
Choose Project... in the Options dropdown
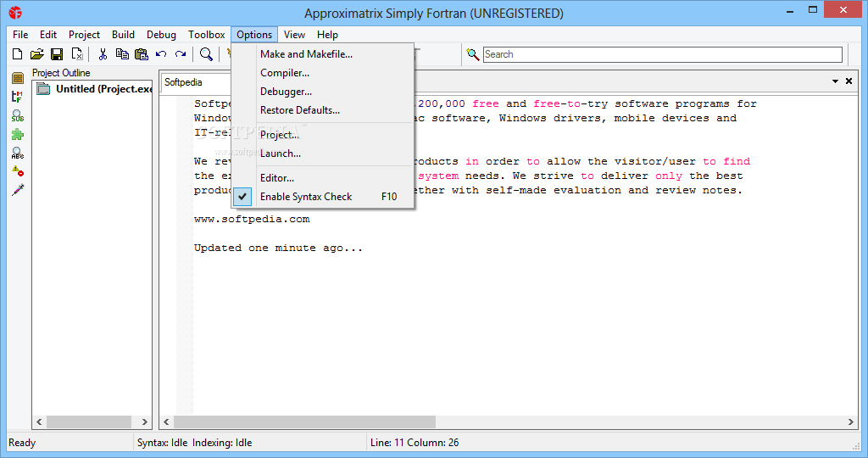click(x=323, y=135)
